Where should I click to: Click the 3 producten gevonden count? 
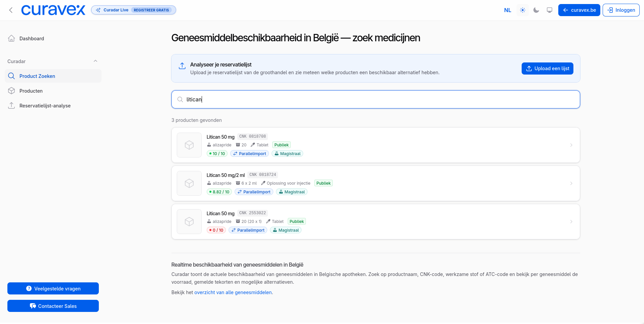[197, 120]
